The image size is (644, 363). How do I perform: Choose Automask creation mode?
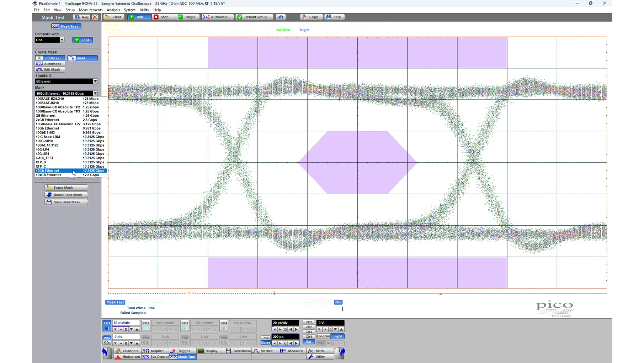click(x=50, y=64)
